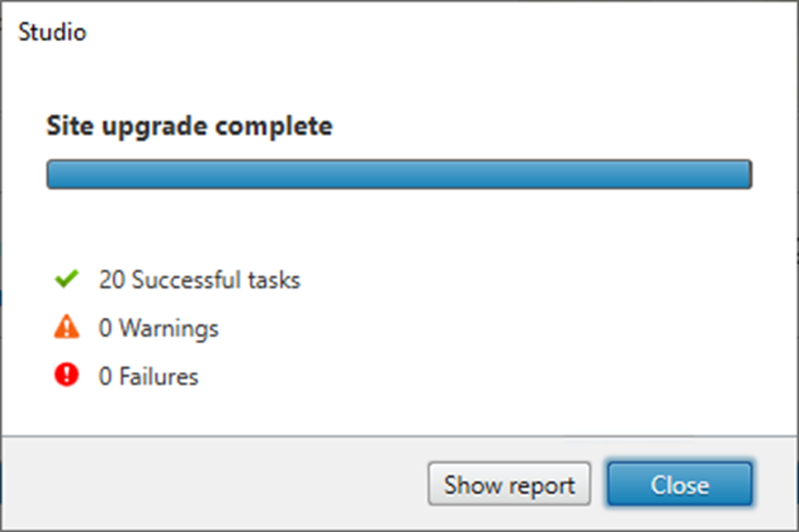Select the 20 Successful tasks label
The image size is (799, 532).
(201, 280)
